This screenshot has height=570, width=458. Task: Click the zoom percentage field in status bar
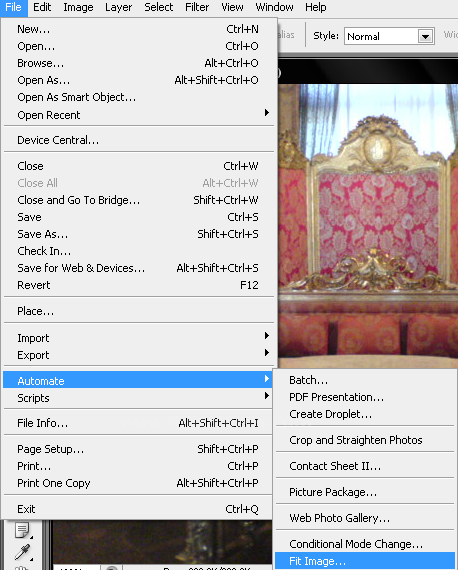[76, 567]
